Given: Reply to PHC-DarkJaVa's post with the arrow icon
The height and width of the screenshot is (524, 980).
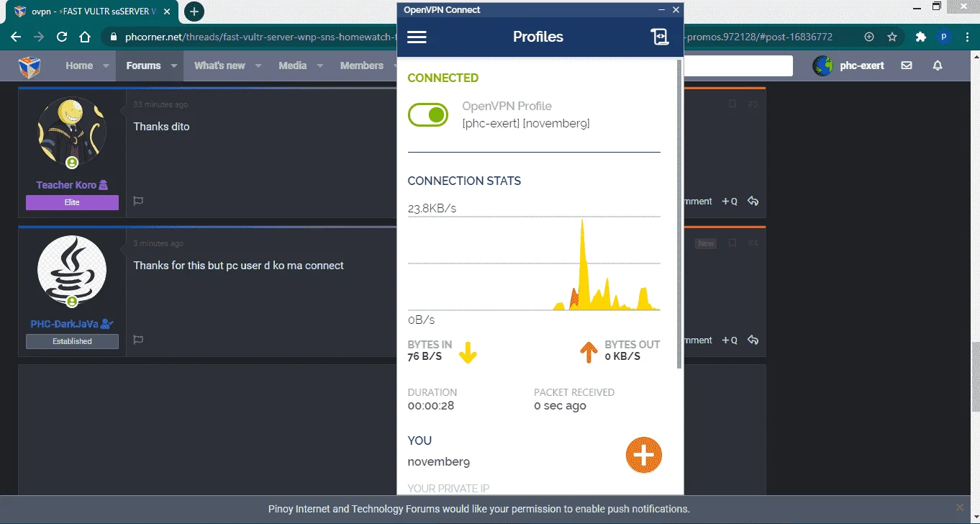Looking at the screenshot, I should (x=753, y=340).
